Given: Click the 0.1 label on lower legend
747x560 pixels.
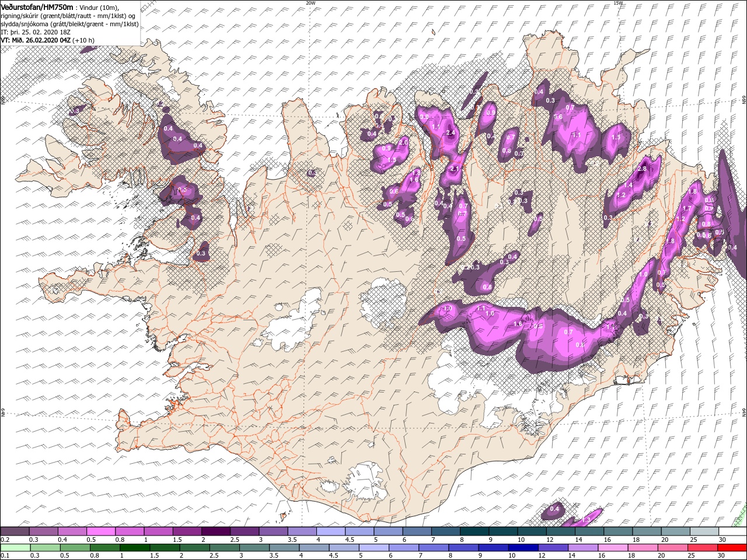Looking at the screenshot, I should 5,555.
